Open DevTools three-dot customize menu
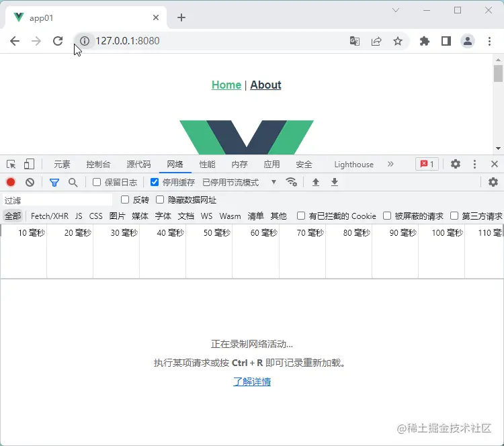Image resolution: width=504 pixels, height=446 pixels. 474,164
